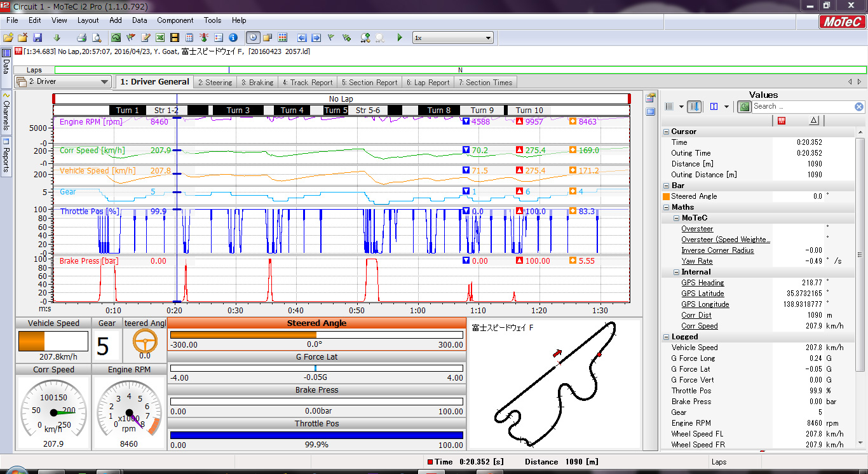868x474 pixels.
Task: Click the GPS Latitude channel link
Action: [703, 294]
